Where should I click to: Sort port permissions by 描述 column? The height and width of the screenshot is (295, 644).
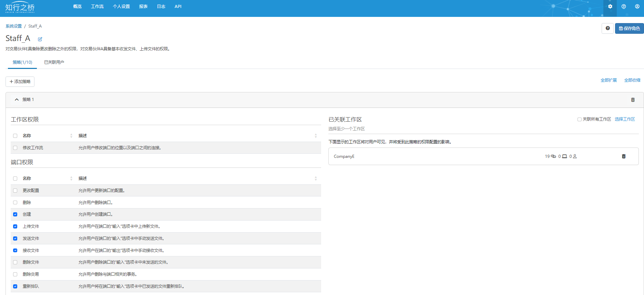tap(316, 179)
